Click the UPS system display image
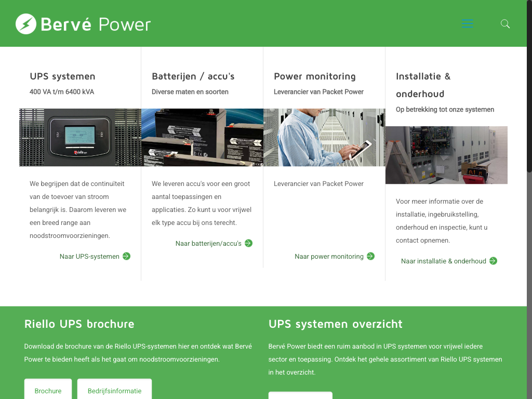Image resolution: width=532 pixels, height=399 pixels. click(x=80, y=137)
